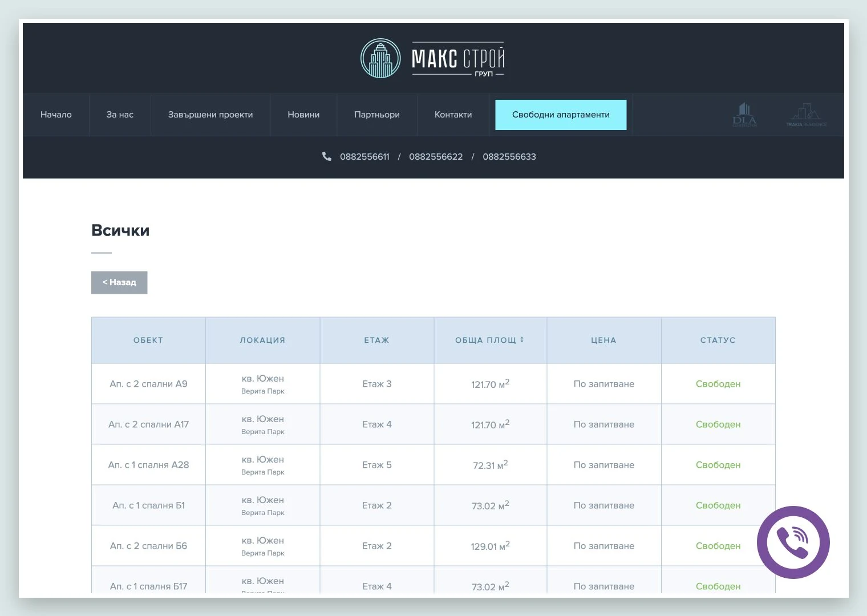The image size is (867, 616).
Task: Select row Ап. с 1 спалня А28
Action: click(433, 465)
